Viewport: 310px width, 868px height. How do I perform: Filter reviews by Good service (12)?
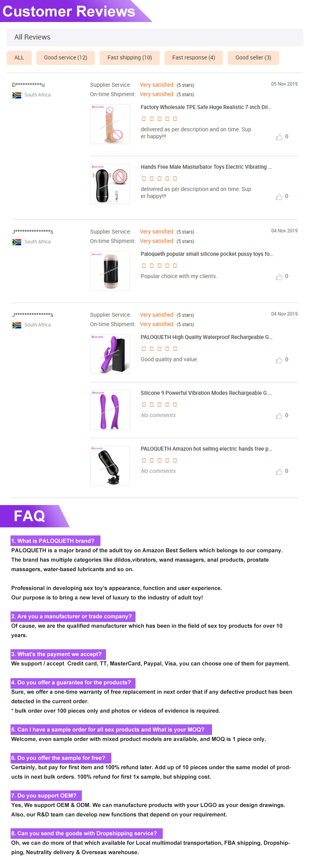(x=66, y=58)
